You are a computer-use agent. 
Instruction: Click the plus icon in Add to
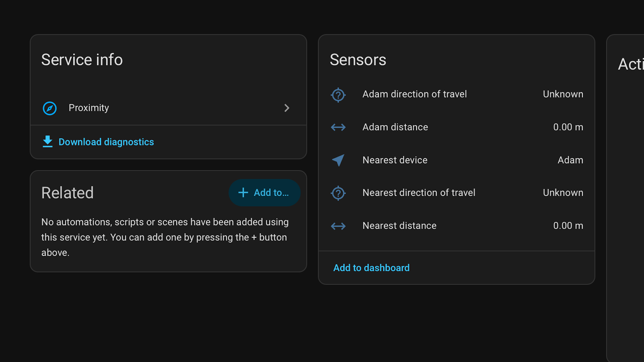click(x=243, y=192)
